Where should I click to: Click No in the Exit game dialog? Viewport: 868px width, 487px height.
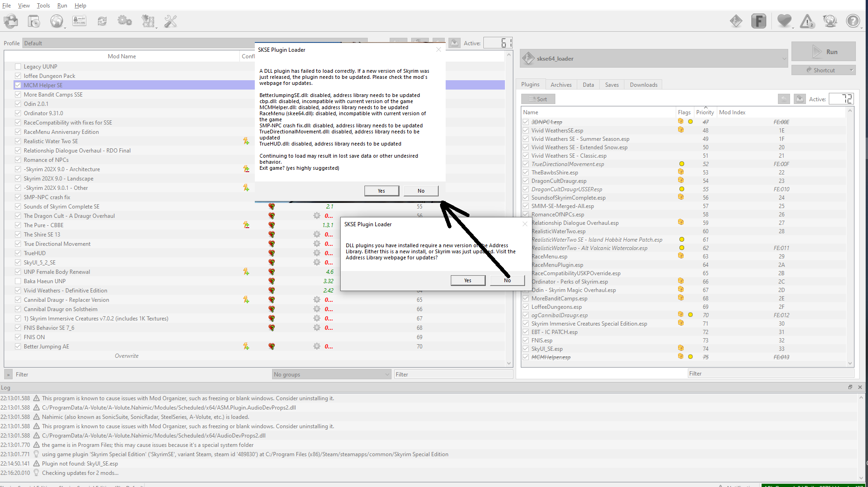pos(421,190)
